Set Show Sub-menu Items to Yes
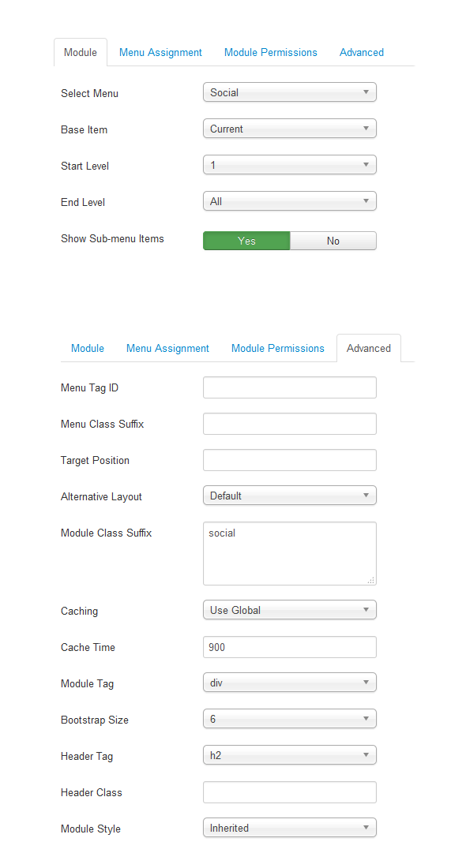Image resolution: width=466 pixels, height=868 pixels. tap(246, 241)
